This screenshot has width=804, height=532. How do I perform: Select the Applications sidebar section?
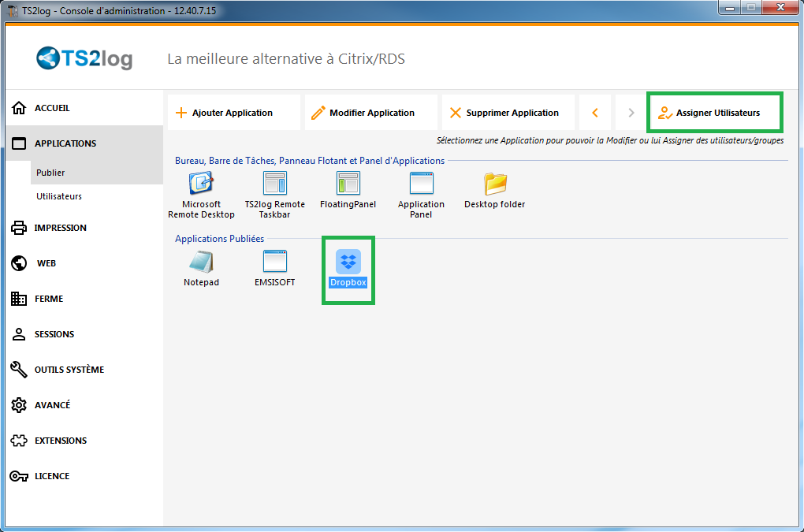tap(84, 143)
